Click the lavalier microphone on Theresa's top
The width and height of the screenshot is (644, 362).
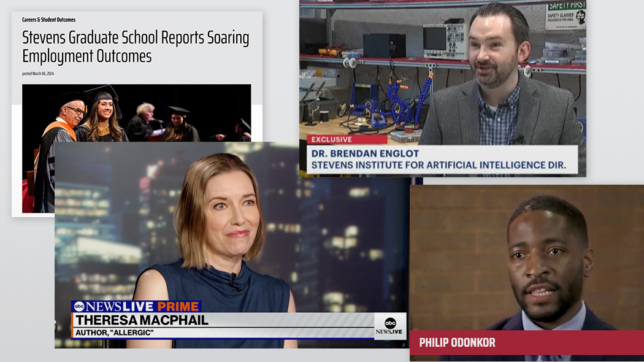tap(234, 282)
